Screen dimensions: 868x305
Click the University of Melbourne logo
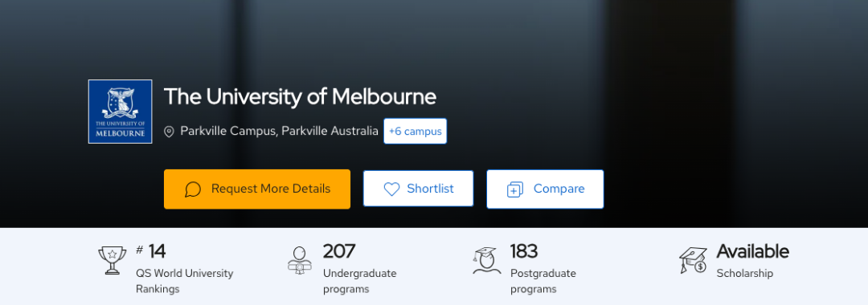click(120, 112)
